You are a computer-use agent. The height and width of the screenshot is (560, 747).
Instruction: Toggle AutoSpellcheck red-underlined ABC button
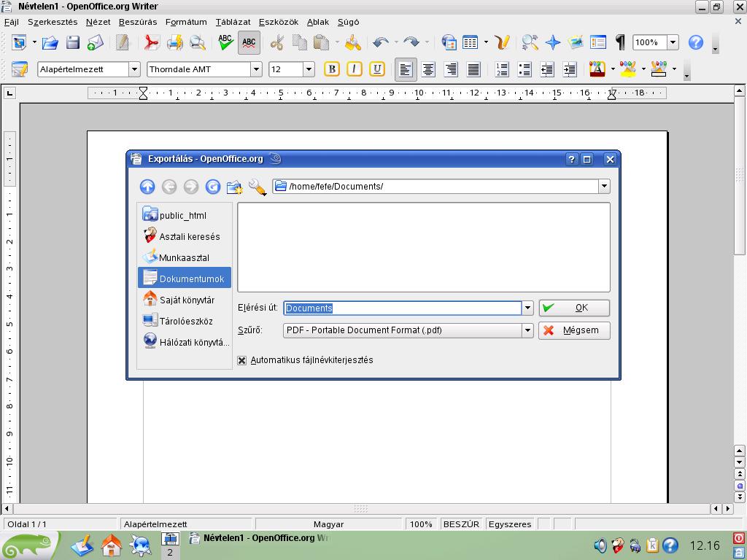pyautogui.click(x=249, y=42)
